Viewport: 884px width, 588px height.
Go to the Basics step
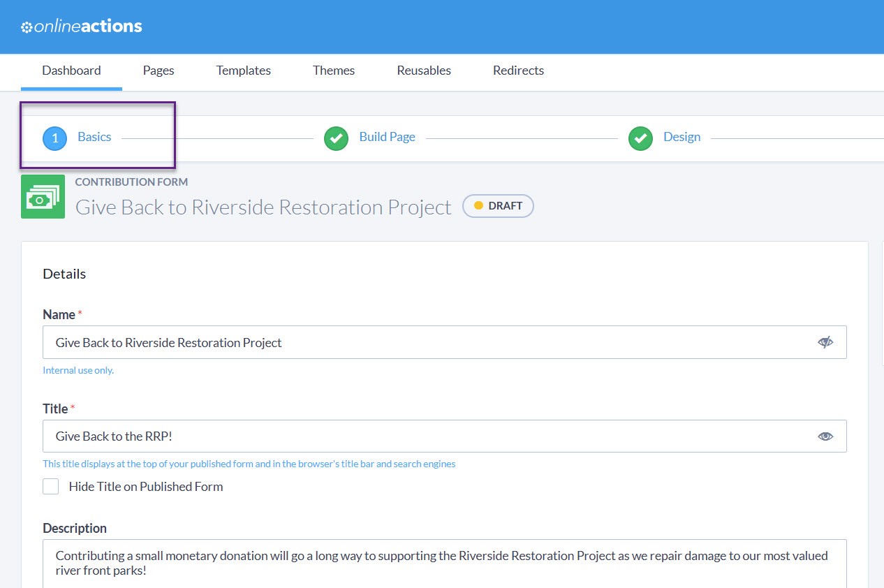(94, 137)
